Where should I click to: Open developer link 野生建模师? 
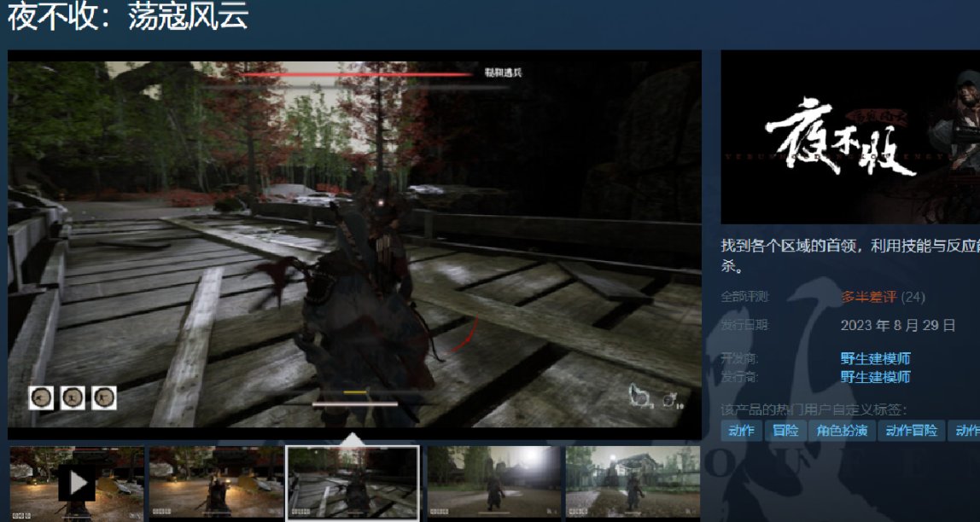(875, 358)
